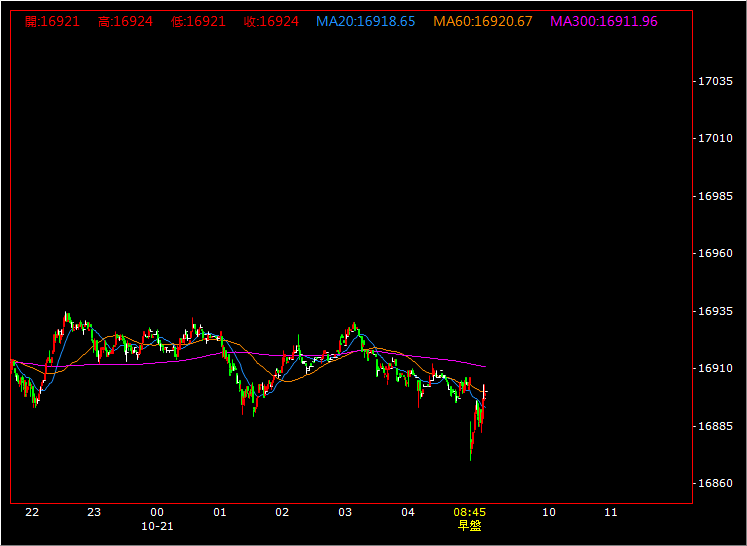Click the long green candle at 08:45 low
This screenshot has height=546, width=747.
coord(471,441)
